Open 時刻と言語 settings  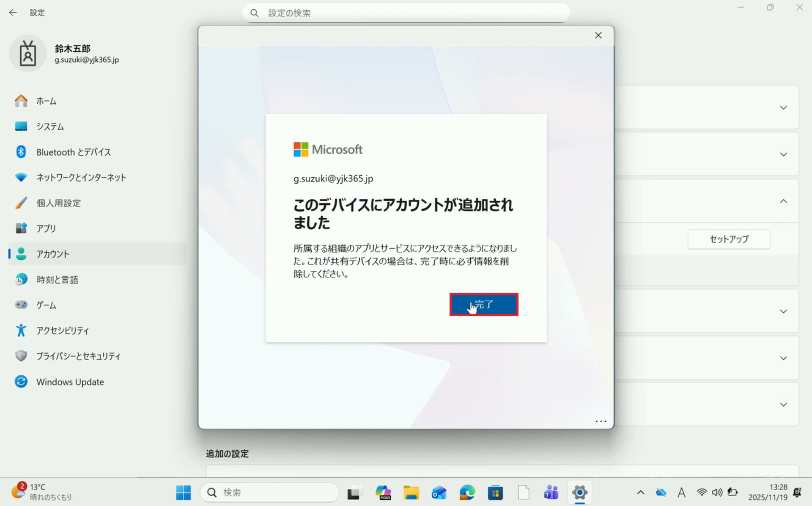coord(57,280)
